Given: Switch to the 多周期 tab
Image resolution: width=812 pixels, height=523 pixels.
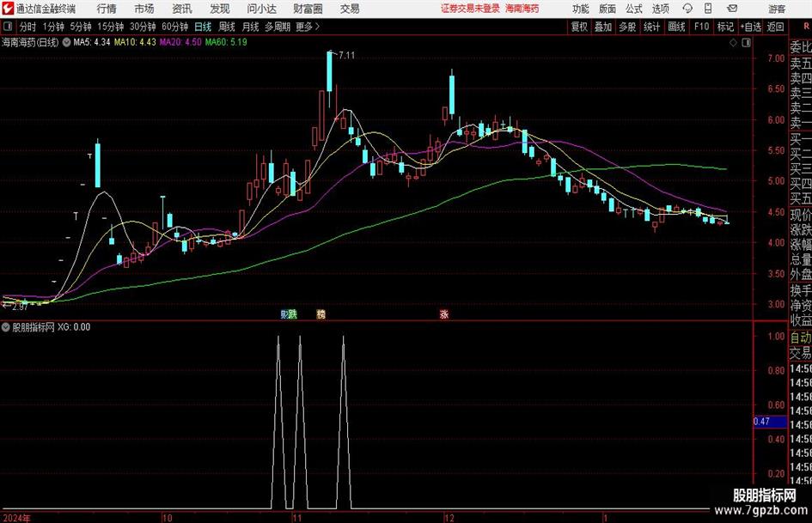Looking at the screenshot, I should [x=278, y=27].
